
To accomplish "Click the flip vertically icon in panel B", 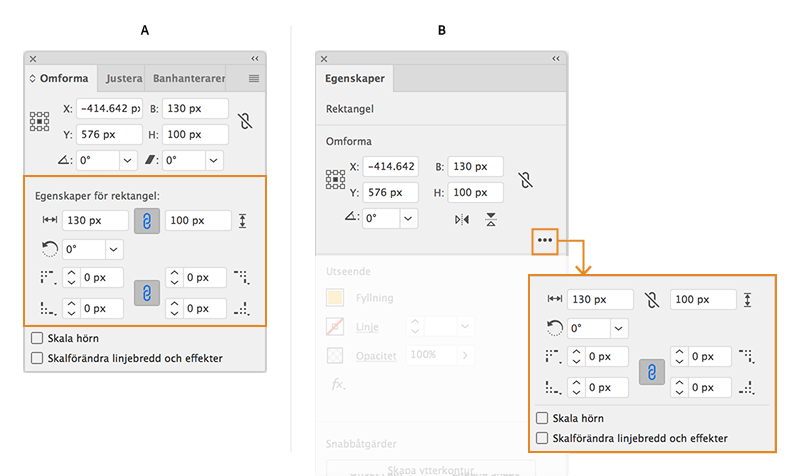I will click(x=491, y=219).
